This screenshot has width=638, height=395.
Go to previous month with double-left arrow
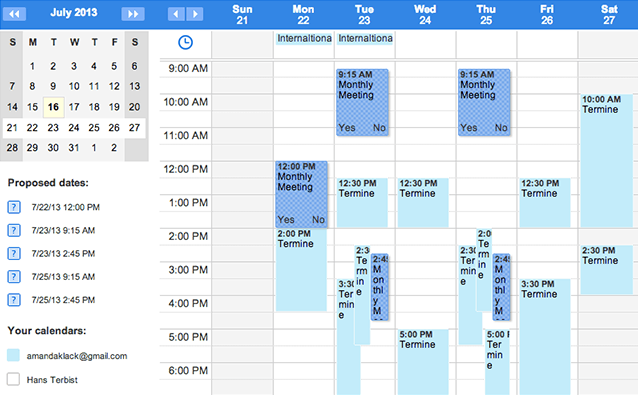14,14
